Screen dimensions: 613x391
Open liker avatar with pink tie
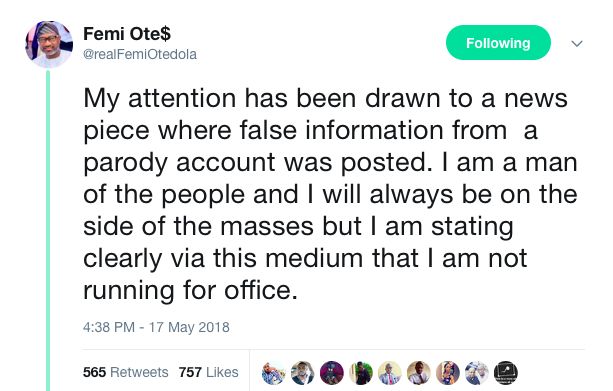point(389,373)
